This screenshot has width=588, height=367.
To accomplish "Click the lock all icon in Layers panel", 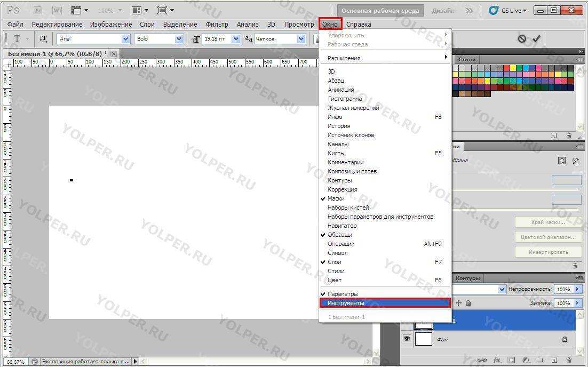I will (x=468, y=302).
